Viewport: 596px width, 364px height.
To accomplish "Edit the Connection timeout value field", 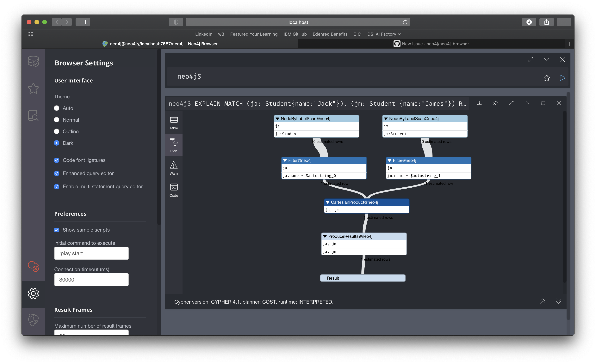I will coord(91,280).
